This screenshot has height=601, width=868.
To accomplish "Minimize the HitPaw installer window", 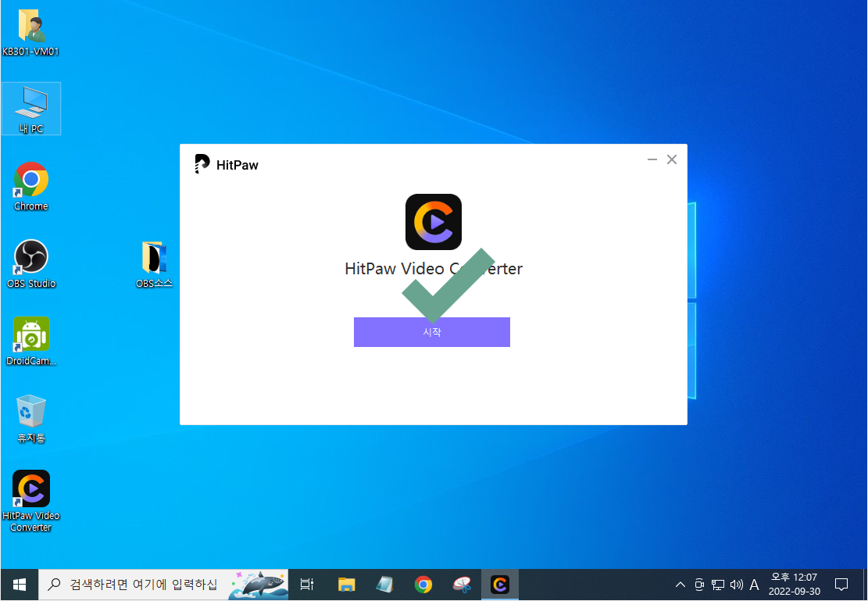I will (x=652, y=159).
